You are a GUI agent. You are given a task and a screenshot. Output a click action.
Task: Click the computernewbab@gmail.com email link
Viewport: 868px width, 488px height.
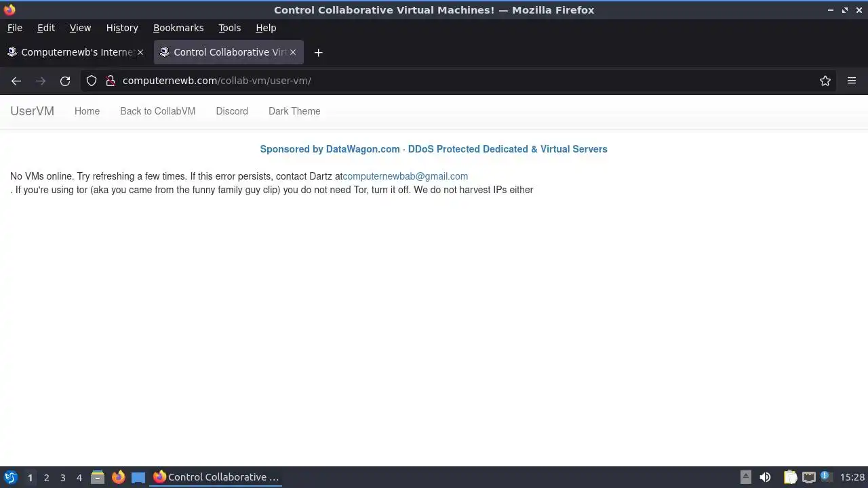406,176
